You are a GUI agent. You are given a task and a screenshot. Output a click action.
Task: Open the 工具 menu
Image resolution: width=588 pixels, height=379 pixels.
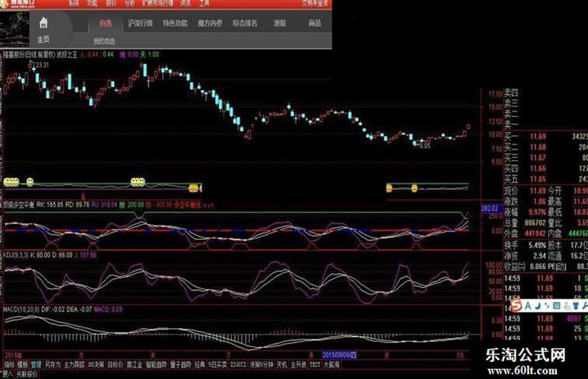coord(204,3)
